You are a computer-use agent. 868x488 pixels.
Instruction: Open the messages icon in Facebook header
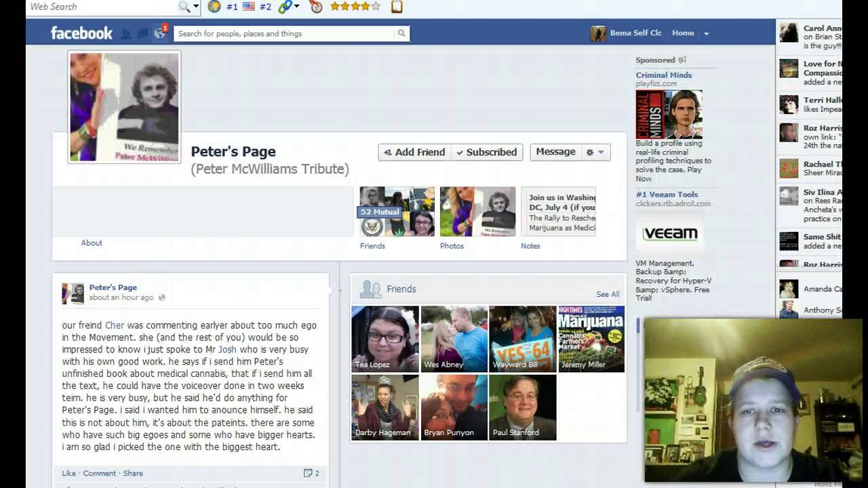click(x=142, y=33)
